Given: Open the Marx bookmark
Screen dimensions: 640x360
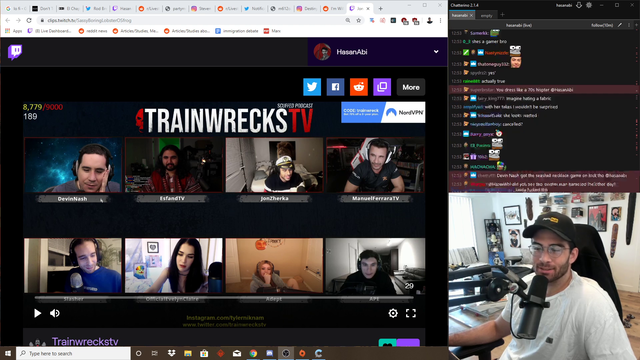Looking at the screenshot, I should point(272,31).
